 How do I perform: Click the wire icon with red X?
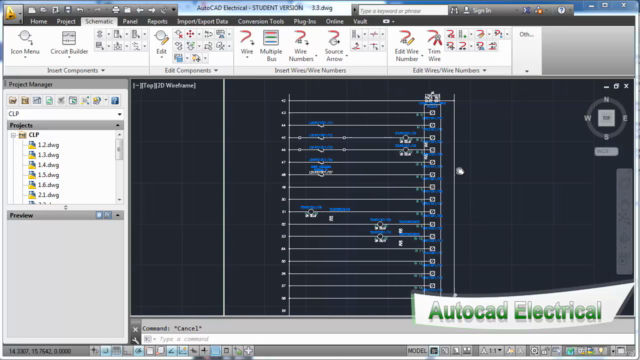click(x=450, y=34)
